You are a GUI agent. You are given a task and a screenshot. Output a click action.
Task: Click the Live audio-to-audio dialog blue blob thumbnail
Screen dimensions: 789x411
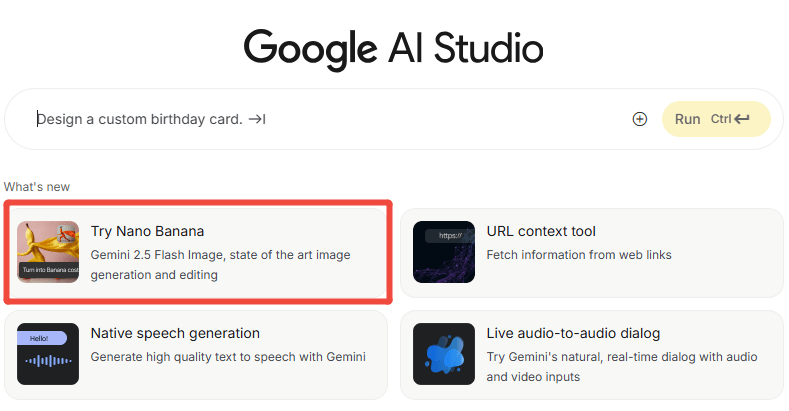click(x=444, y=354)
